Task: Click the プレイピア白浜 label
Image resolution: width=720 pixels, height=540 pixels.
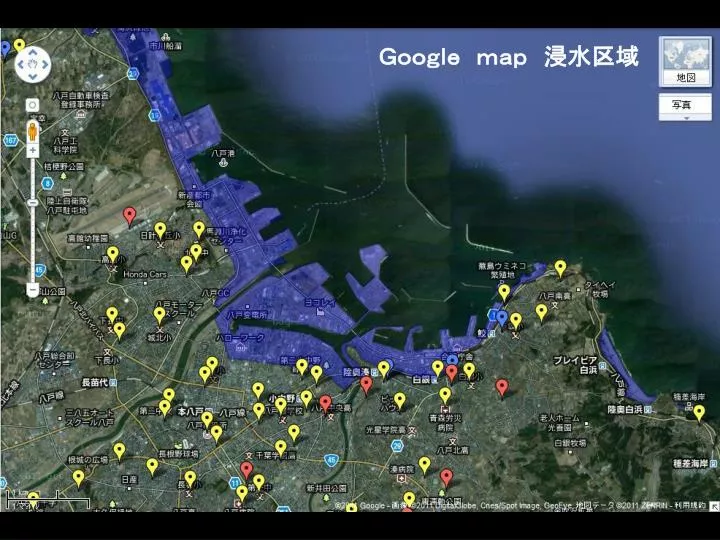Action: 576,365
